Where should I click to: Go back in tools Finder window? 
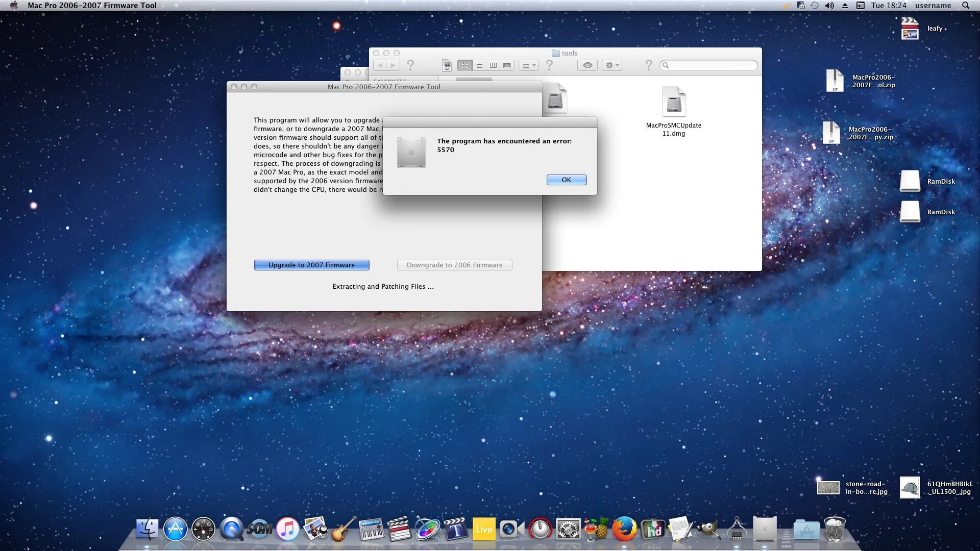tap(380, 65)
